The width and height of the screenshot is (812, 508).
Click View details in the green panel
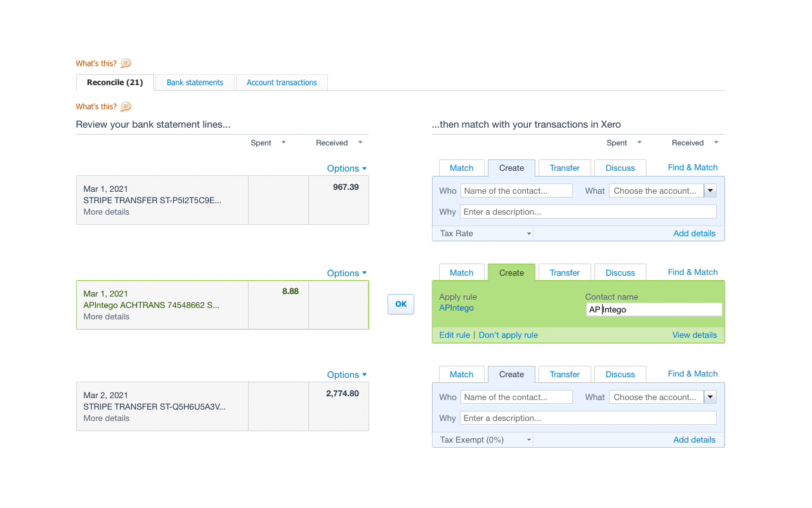(695, 335)
